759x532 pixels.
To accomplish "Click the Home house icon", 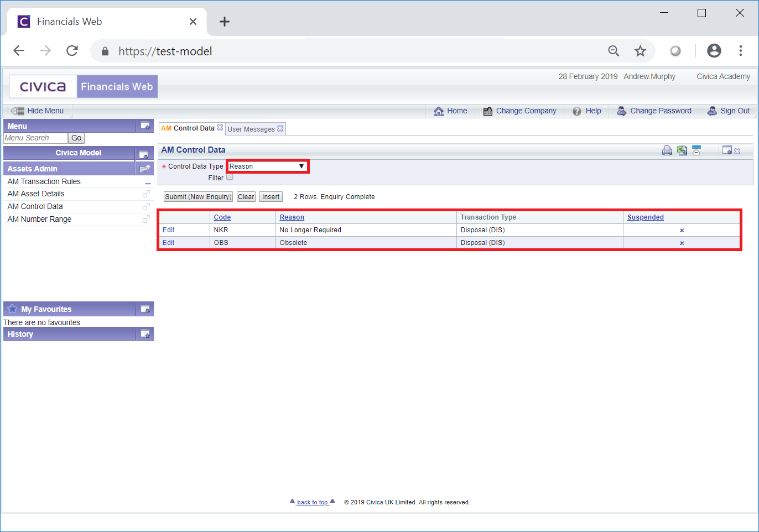I will click(x=439, y=111).
